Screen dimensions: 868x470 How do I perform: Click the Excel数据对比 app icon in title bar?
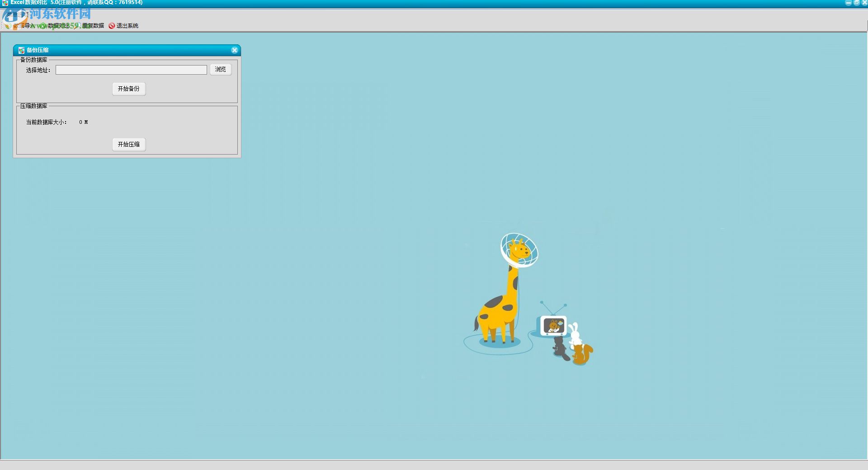tap(5, 3)
